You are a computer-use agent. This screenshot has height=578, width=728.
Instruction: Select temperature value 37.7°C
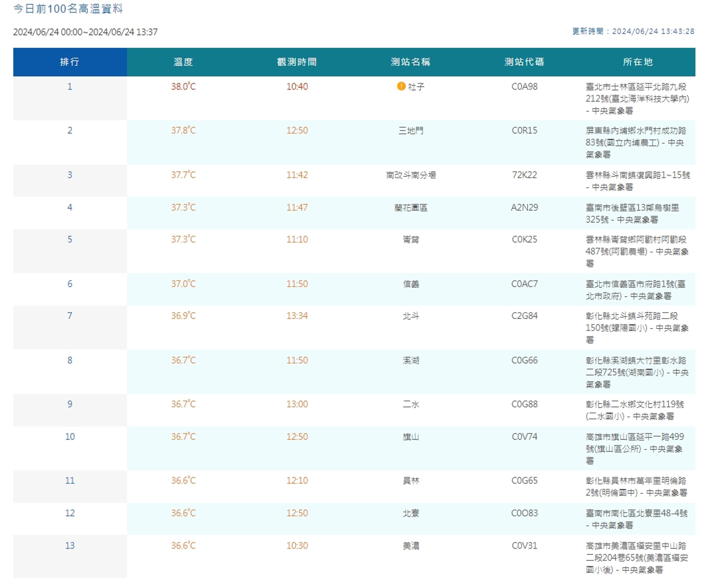(x=183, y=175)
